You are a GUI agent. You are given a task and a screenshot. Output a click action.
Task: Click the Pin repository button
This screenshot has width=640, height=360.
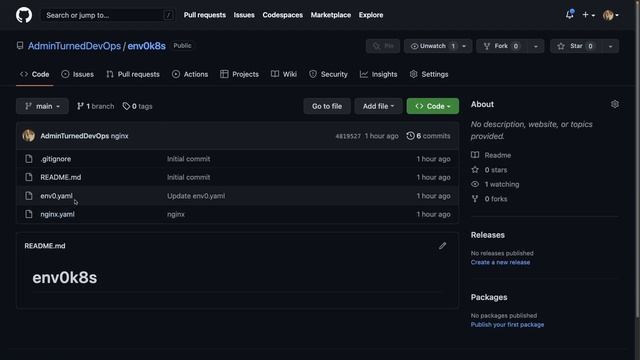tap(383, 46)
